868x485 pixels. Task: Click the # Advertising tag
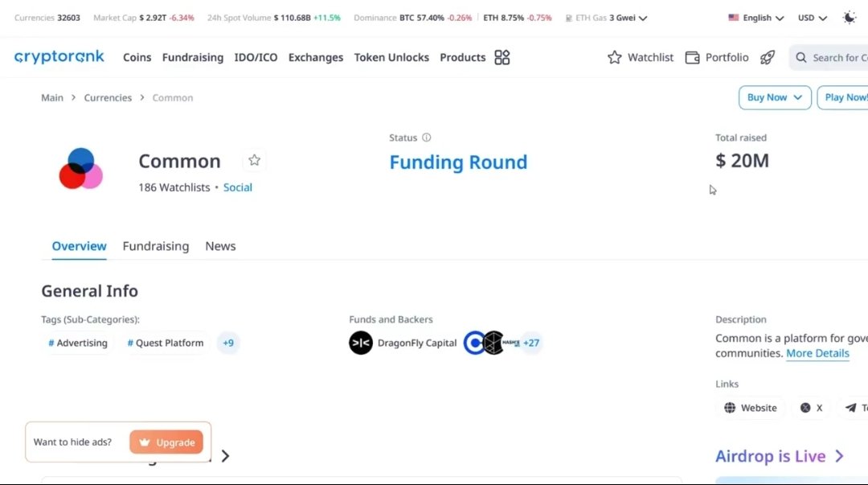coord(77,343)
